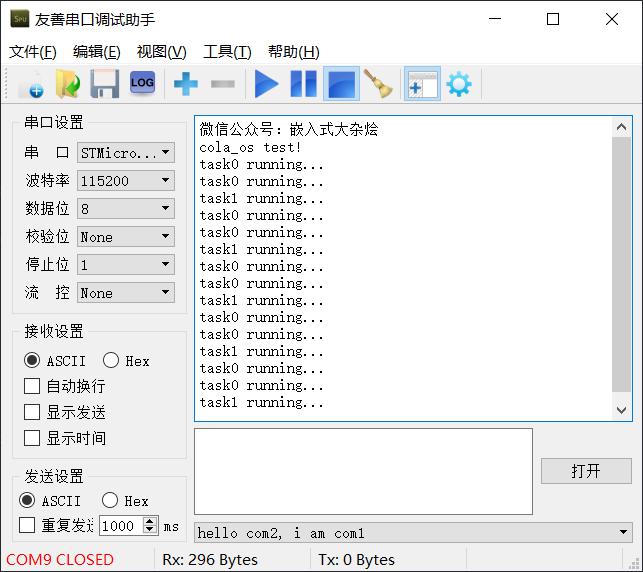Image resolution: width=643 pixels, height=572 pixels.
Task: Pause reception with the pause icon
Action: (303, 84)
